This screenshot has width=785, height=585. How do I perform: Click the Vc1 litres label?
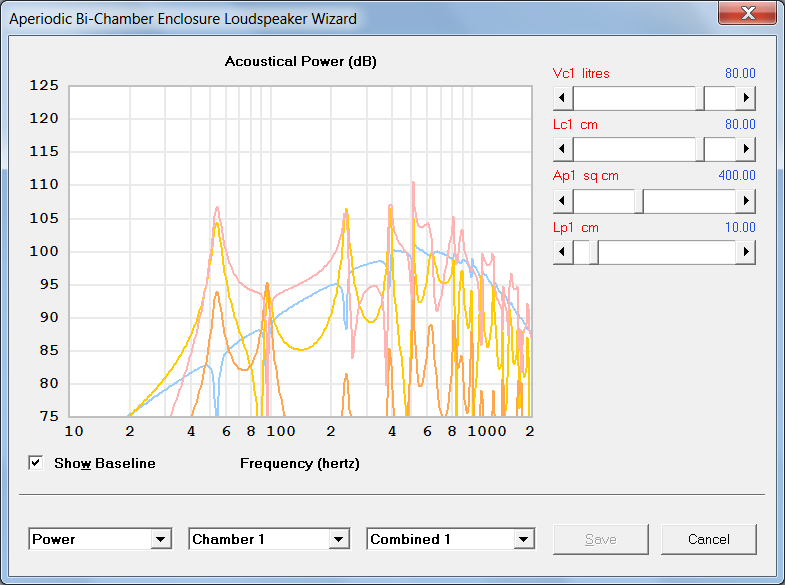[581, 74]
